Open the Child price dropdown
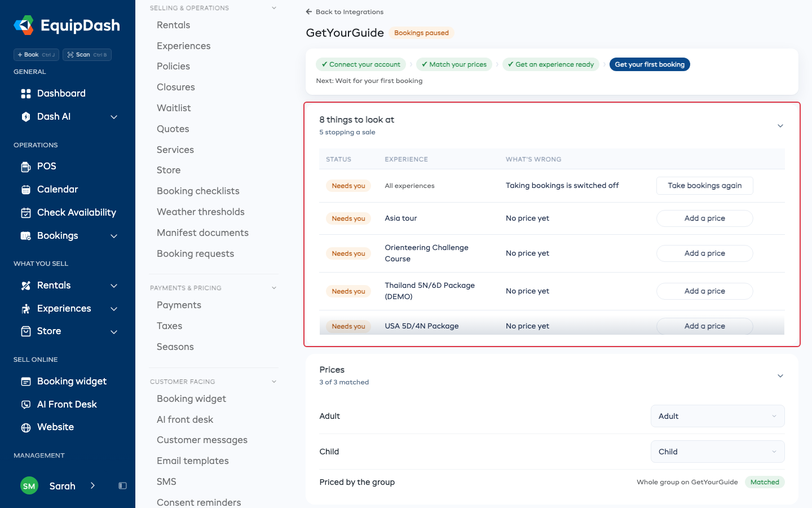This screenshot has height=508, width=812. coord(717,452)
